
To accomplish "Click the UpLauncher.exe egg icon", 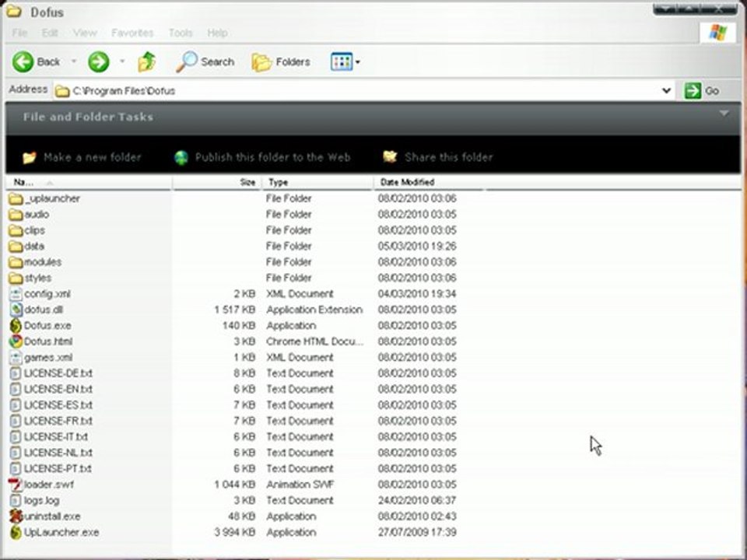I will pyautogui.click(x=16, y=532).
